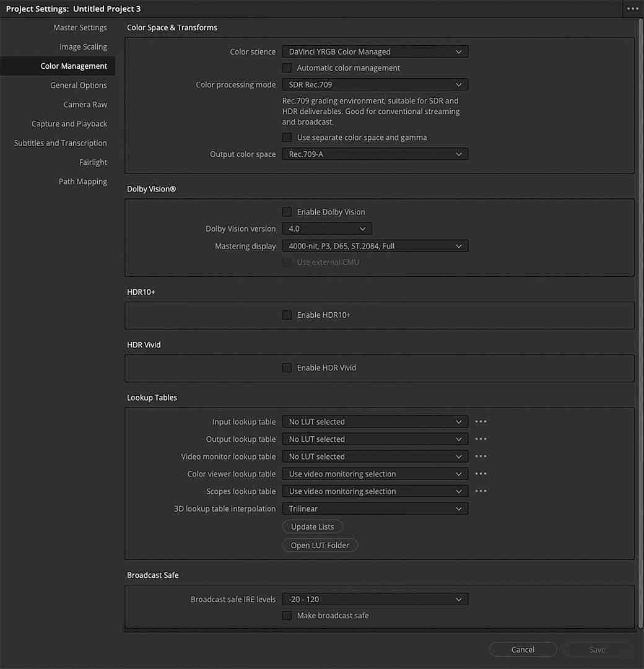The width and height of the screenshot is (644, 669).
Task: Open Video monitor lookup table options menu
Action: click(x=481, y=456)
